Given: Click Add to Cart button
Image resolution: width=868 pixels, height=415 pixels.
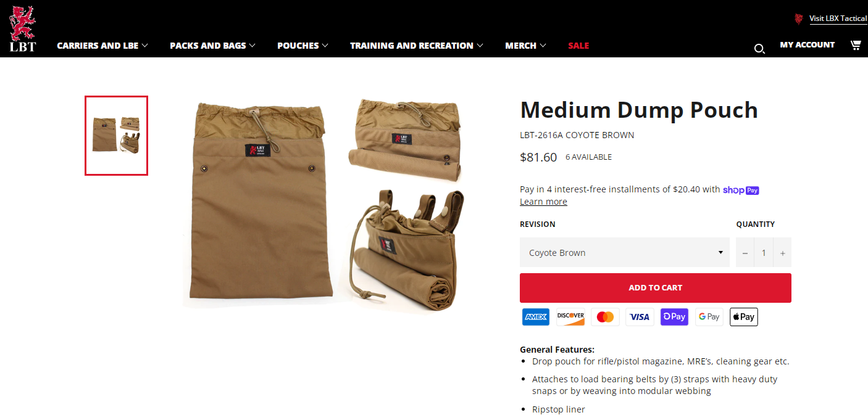Looking at the screenshot, I should (x=655, y=288).
